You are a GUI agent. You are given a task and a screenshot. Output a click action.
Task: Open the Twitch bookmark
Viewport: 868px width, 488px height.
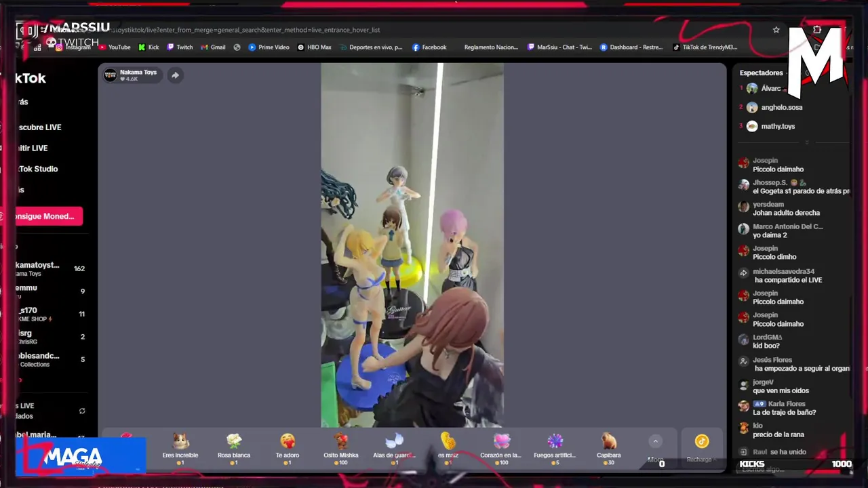pyautogui.click(x=180, y=47)
